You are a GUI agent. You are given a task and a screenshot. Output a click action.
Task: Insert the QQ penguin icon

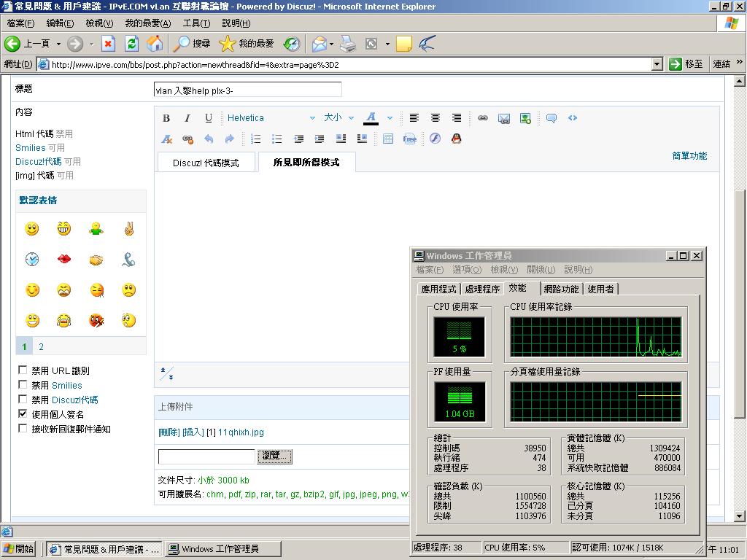(x=456, y=139)
